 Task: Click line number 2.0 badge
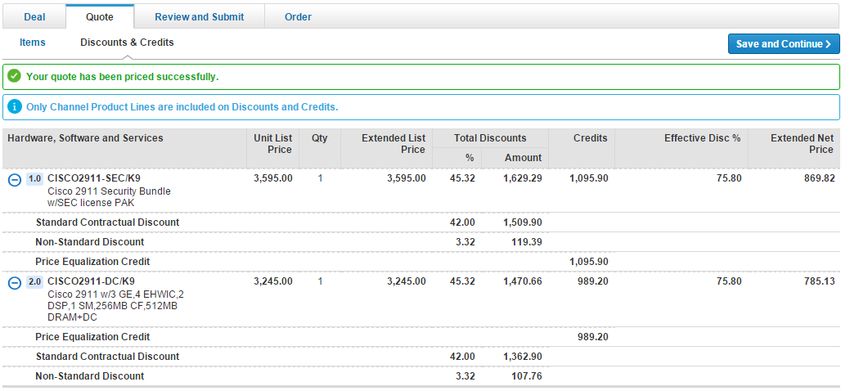[x=34, y=281]
